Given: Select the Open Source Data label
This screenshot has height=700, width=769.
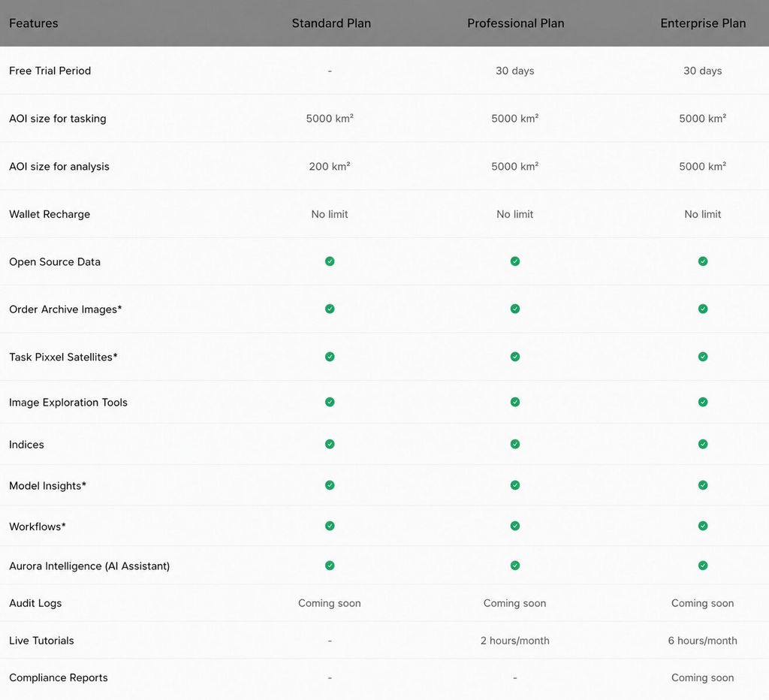Looking at the screenshot, I should coord(54,262).
